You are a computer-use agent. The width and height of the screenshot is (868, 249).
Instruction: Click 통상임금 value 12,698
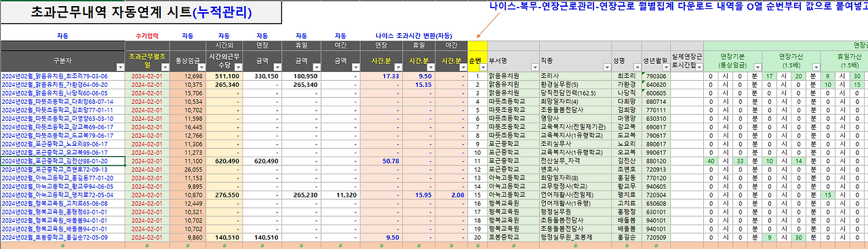point(187,77)
